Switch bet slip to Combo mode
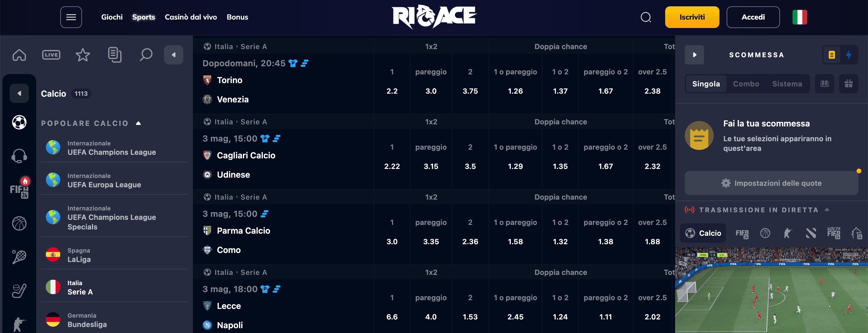 tap(746, 84)
